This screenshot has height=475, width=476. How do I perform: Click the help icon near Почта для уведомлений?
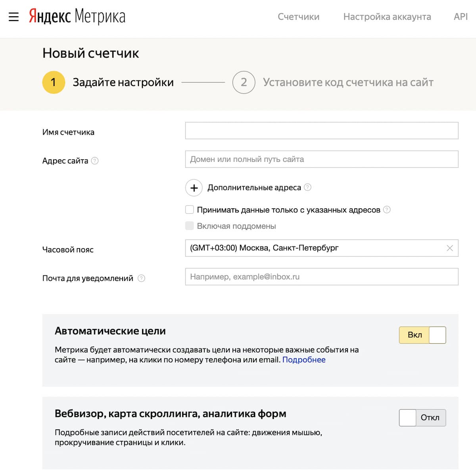click(142, 278)
